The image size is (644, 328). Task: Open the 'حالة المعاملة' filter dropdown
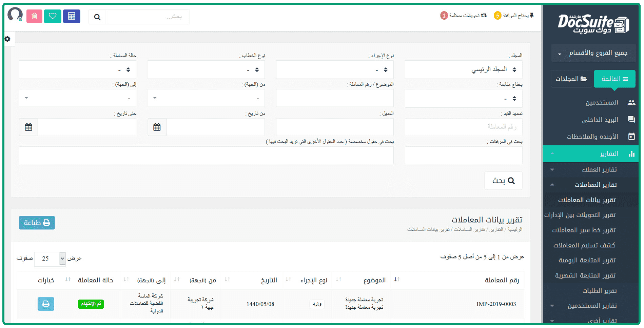pyautogui.click(x=78, y=70)
